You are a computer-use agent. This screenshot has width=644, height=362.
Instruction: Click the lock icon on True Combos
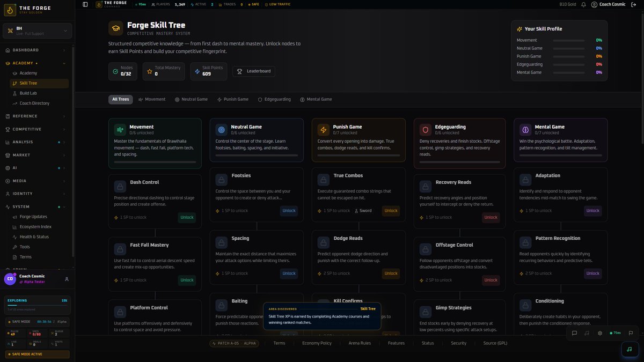click(324, 179)
